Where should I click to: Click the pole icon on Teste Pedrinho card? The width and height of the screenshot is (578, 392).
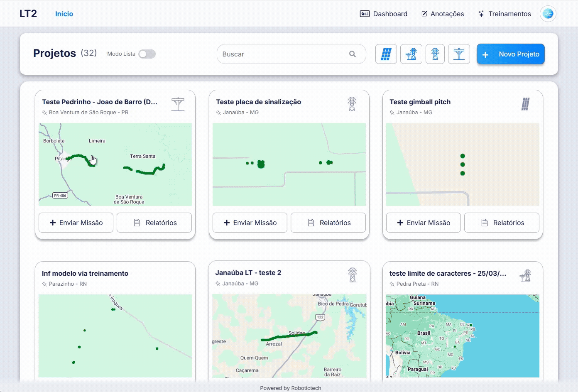click(x=178, y=104)
